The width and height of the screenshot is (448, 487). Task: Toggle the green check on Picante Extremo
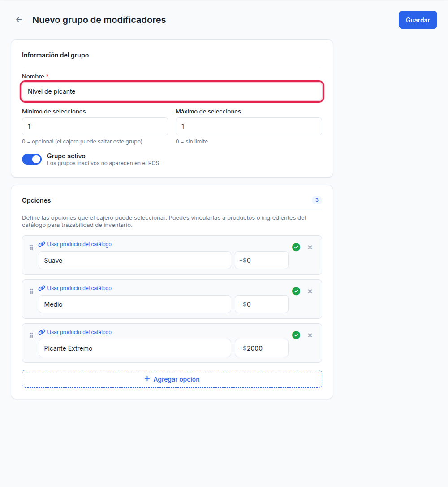point(296,335)
